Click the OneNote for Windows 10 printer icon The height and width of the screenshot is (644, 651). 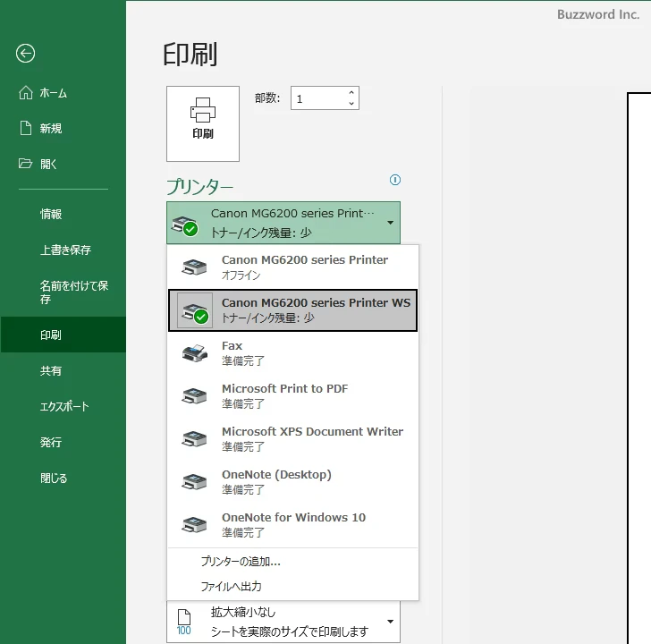(194, 524)
